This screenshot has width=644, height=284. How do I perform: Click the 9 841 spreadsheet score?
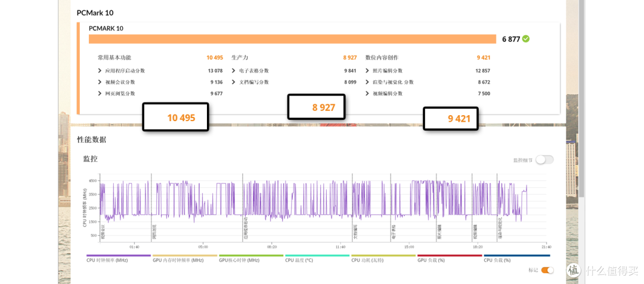click(351, 70)
